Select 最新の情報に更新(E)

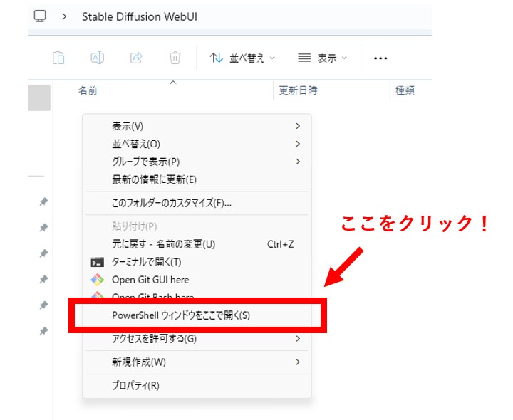click(x=197, y=179)
